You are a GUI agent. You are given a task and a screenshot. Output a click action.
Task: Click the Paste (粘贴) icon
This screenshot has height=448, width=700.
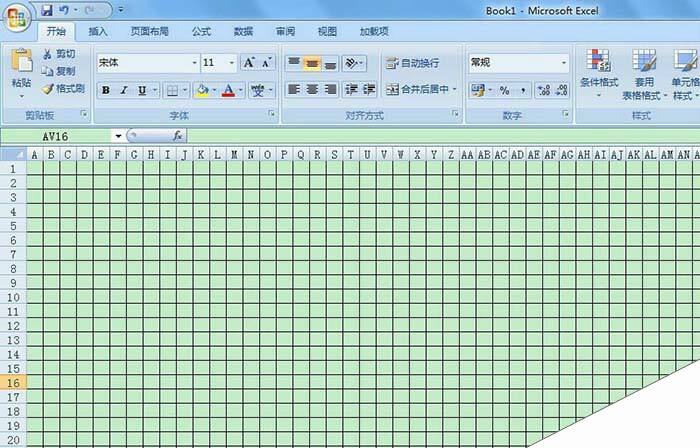(x=21, y=60)
